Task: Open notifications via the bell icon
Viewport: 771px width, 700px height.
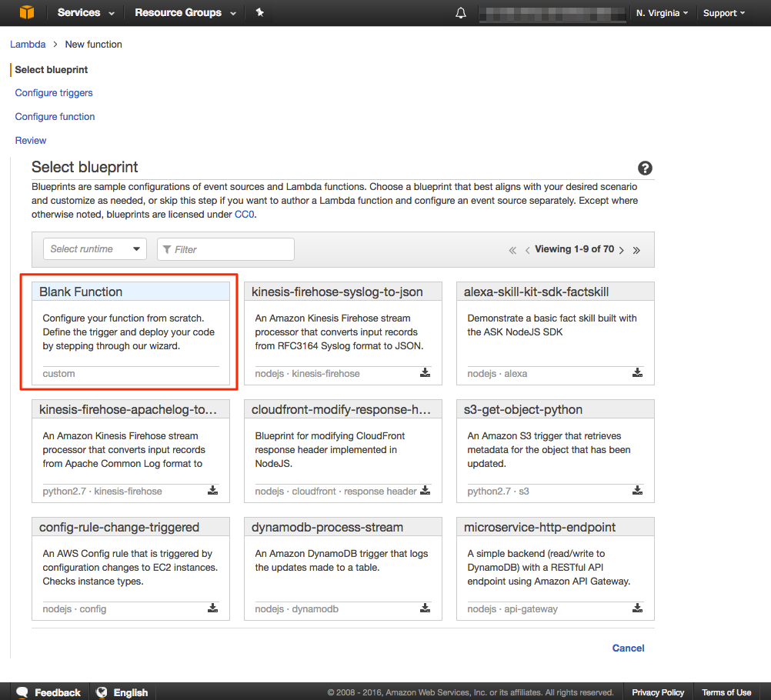Action: (x=460, y=12)
